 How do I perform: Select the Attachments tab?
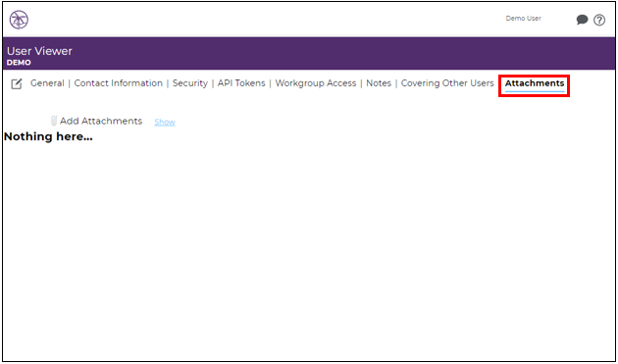point(535,83)
